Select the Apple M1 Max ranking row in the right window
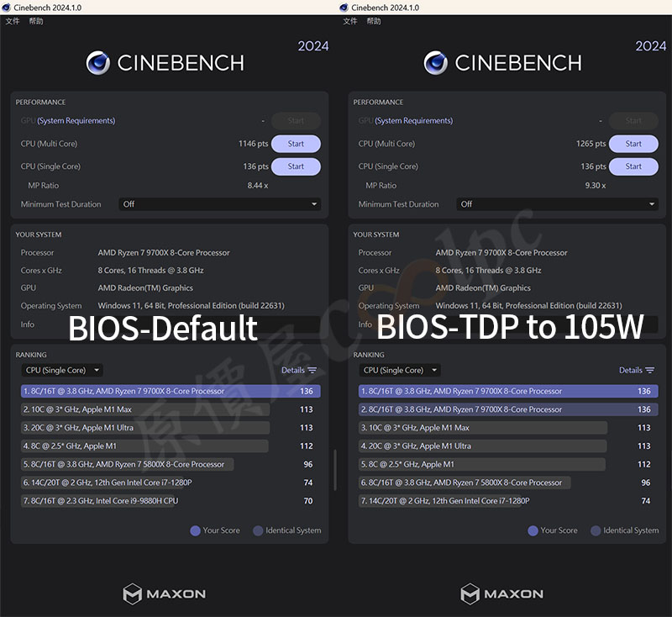672x617 pixels. (x=508, y=428)
